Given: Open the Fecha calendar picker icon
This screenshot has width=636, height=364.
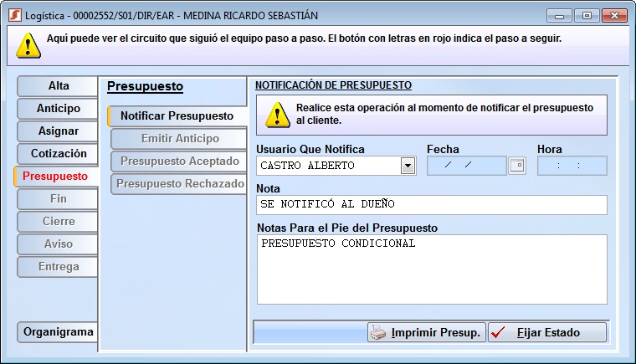Looking at the screenshot, I should 517,166.
